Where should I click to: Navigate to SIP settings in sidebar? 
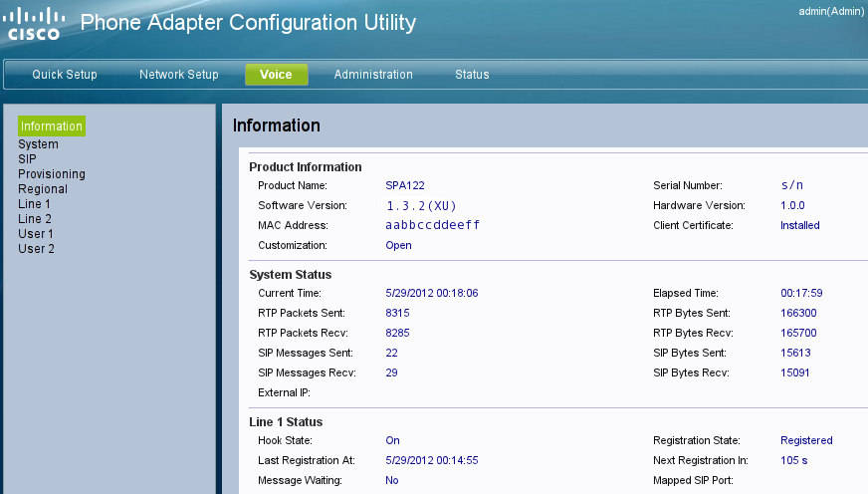pos(27,159)
